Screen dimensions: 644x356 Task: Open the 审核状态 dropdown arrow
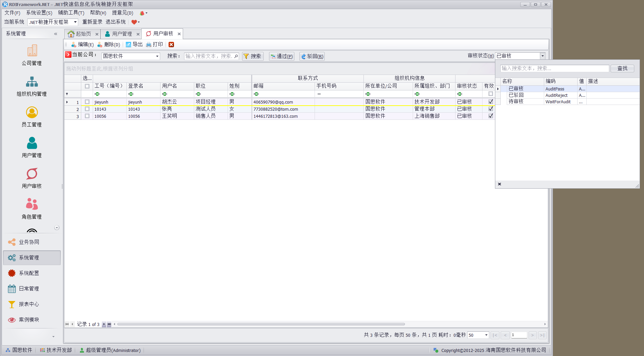(543, 56)
